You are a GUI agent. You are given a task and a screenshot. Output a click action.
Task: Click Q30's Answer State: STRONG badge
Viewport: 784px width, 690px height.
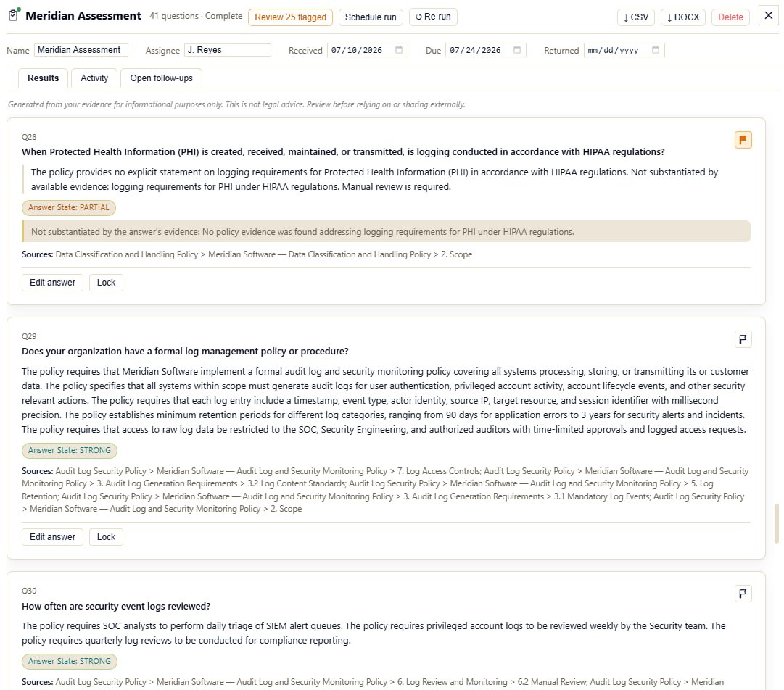[x=70, y=661]
